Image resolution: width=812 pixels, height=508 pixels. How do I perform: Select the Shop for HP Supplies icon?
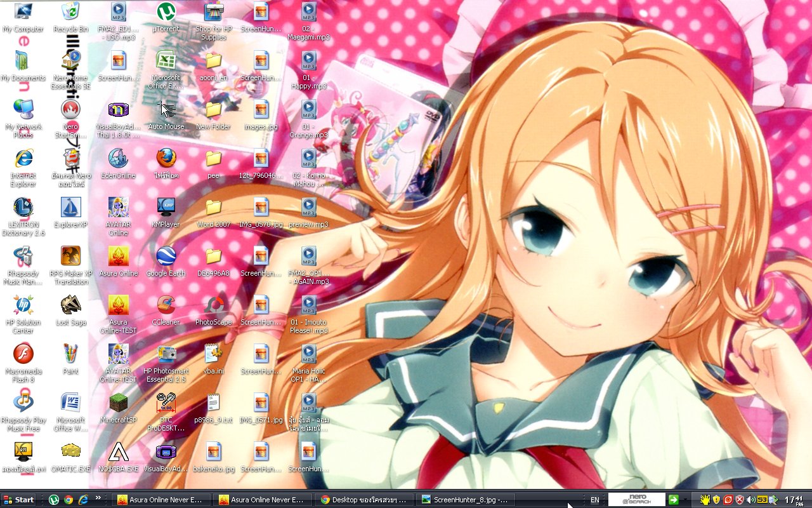point(213,21)
